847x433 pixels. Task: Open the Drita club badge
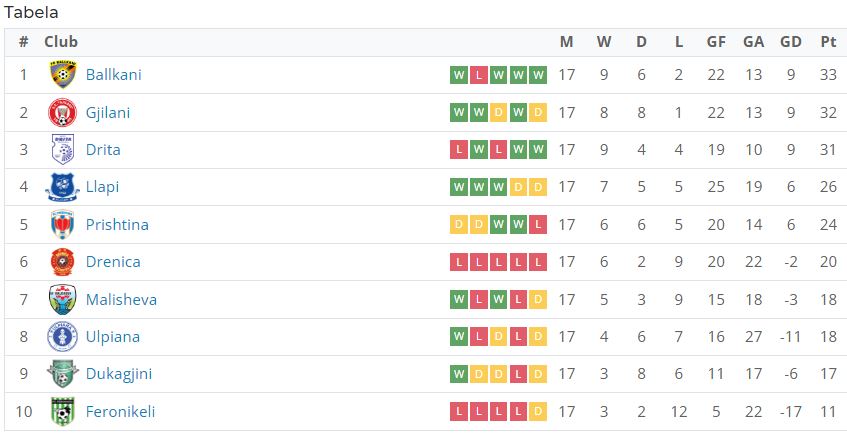(x=63, y=150)
